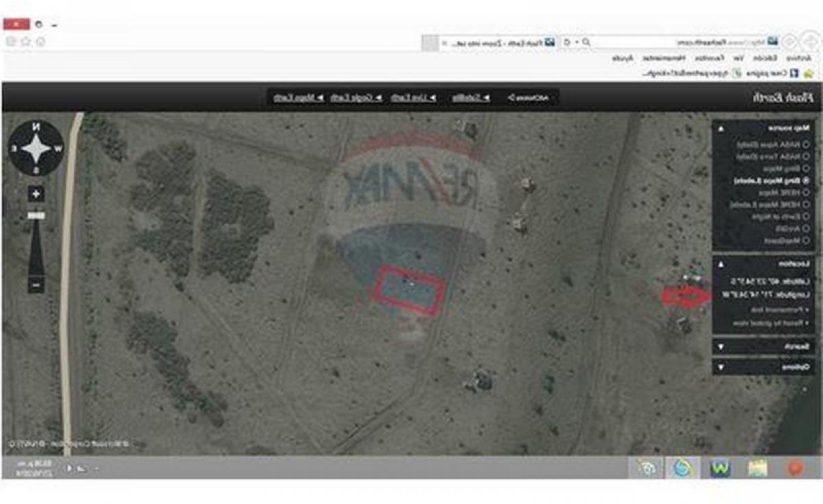Expand the Options panel

[x=721, y=365]
